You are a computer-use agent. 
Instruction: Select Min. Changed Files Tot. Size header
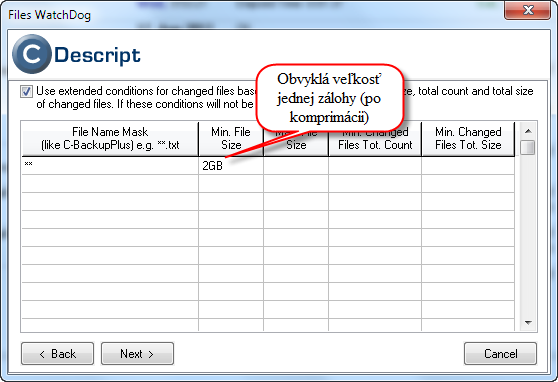468,138
